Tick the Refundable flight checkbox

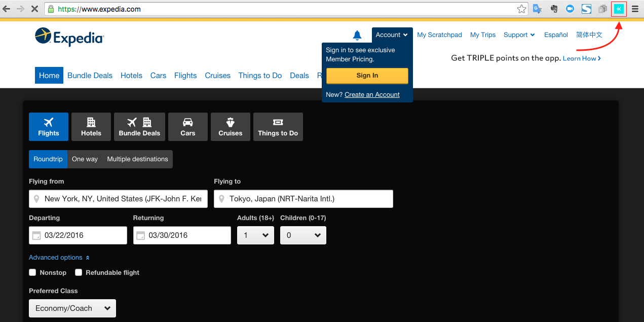pos(79,272)
